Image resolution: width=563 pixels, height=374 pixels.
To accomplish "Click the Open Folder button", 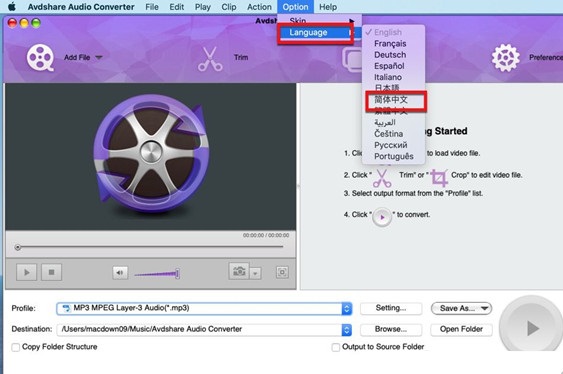I will (461, 329).
